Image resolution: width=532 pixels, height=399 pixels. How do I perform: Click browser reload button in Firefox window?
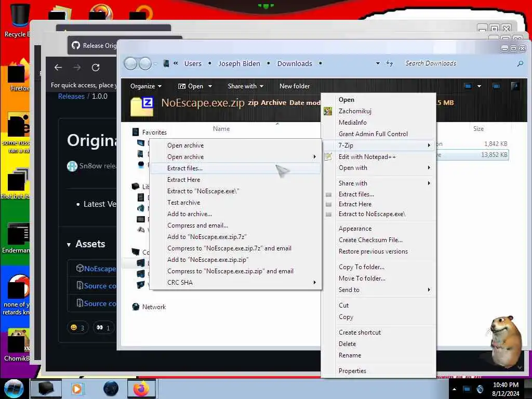[96, 68]
